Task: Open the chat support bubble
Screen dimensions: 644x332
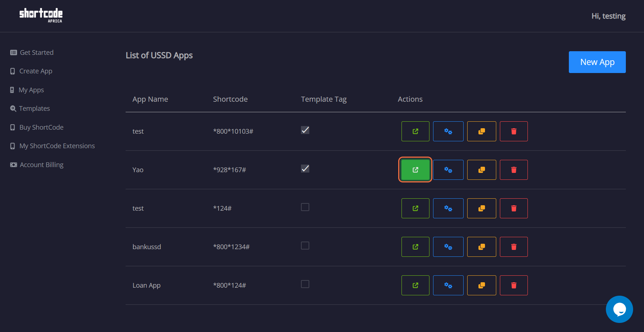Action: pos(619,309)
